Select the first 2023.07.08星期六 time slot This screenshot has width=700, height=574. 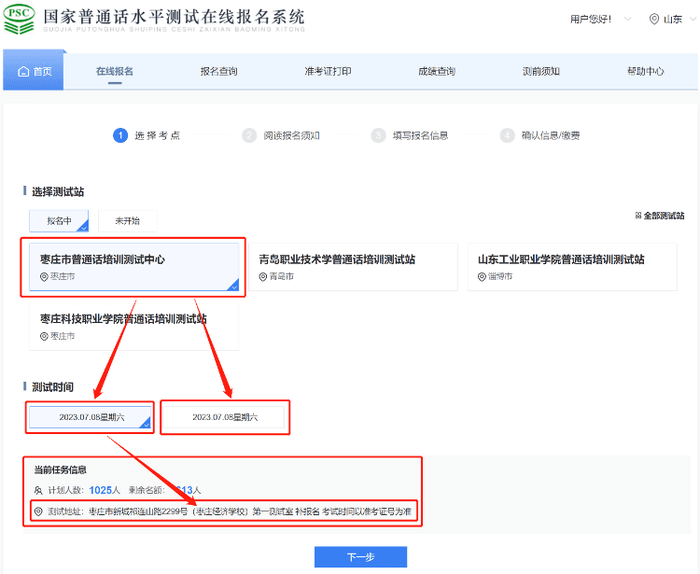tap(91, 417)
